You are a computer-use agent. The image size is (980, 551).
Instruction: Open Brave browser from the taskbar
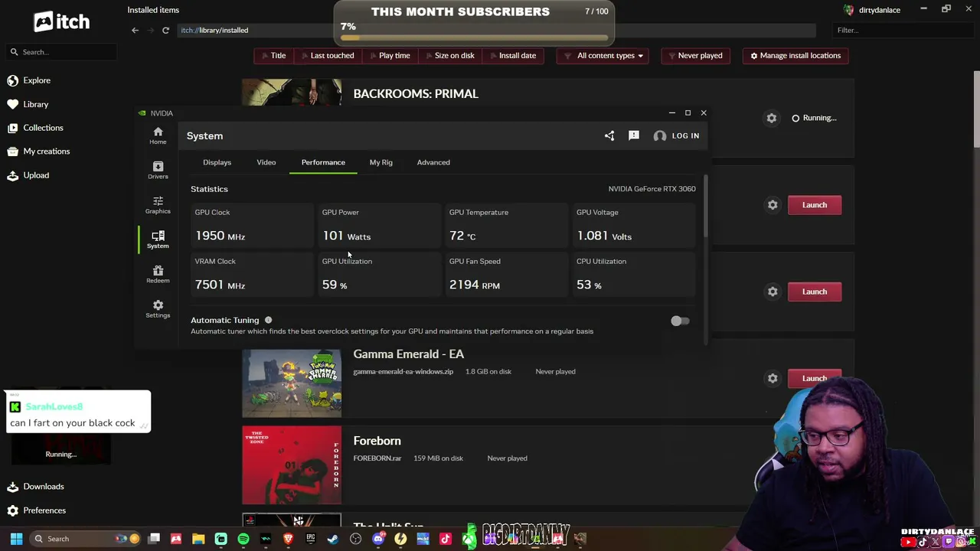point(289,539)
